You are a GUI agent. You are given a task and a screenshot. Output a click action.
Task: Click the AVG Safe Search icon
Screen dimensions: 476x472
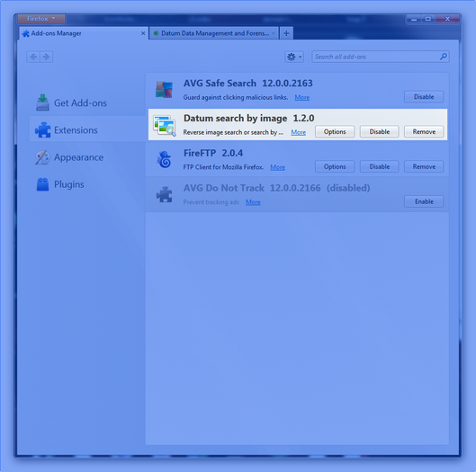coord(164,90)
